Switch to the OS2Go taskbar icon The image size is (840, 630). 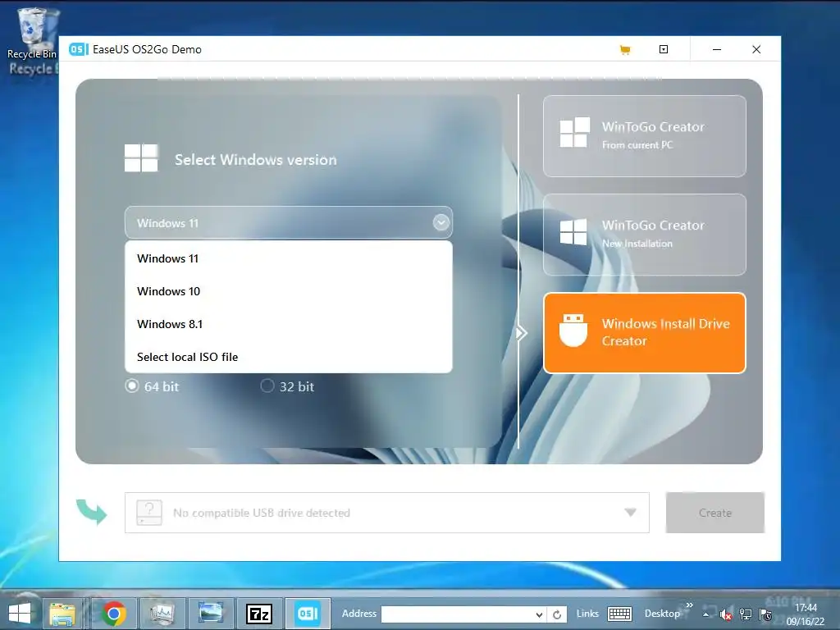[308, 614]
